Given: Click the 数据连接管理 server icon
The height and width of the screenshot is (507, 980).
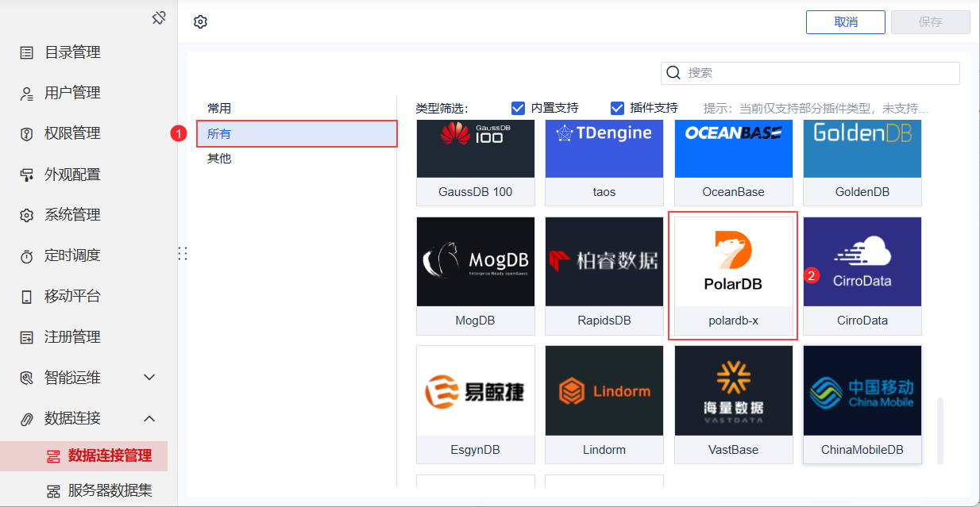Looking at the screenshot, I should point(53,456).
